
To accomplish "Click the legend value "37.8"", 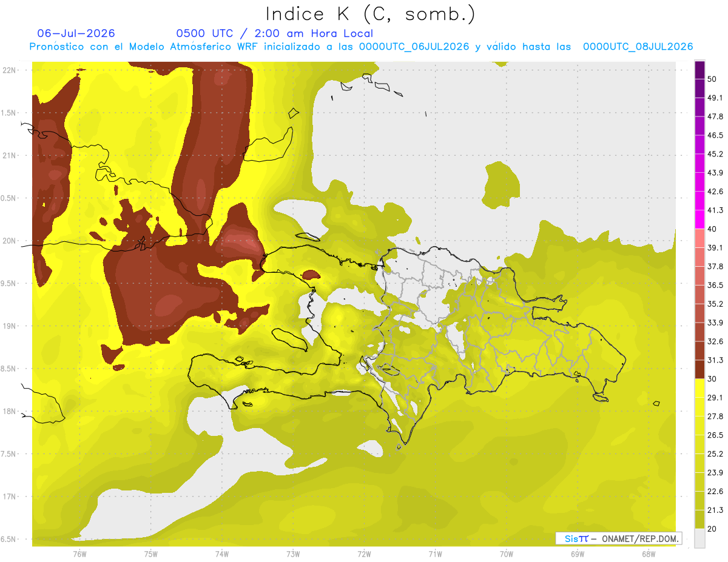I will [x=715, y=266].
